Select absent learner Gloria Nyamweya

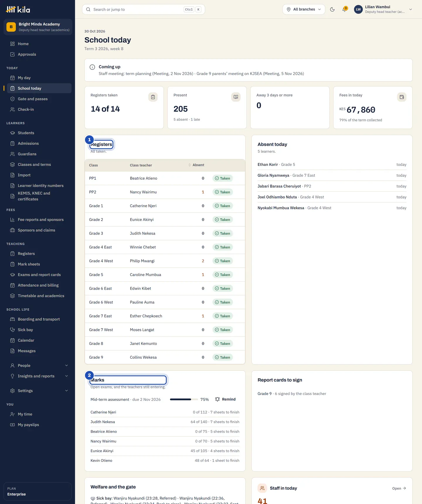click(332, 176)
